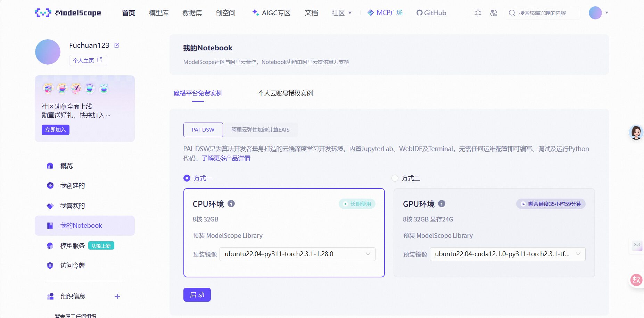Switch to 魔搭平台免费实例 tab
This screenshot has height=318, width=644.
(198, 93)
